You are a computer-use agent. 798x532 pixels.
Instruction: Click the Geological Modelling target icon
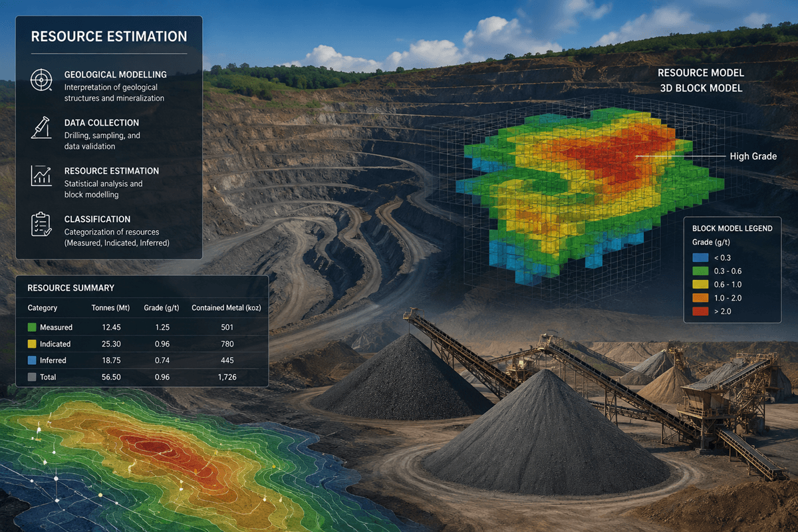[42, 80]
